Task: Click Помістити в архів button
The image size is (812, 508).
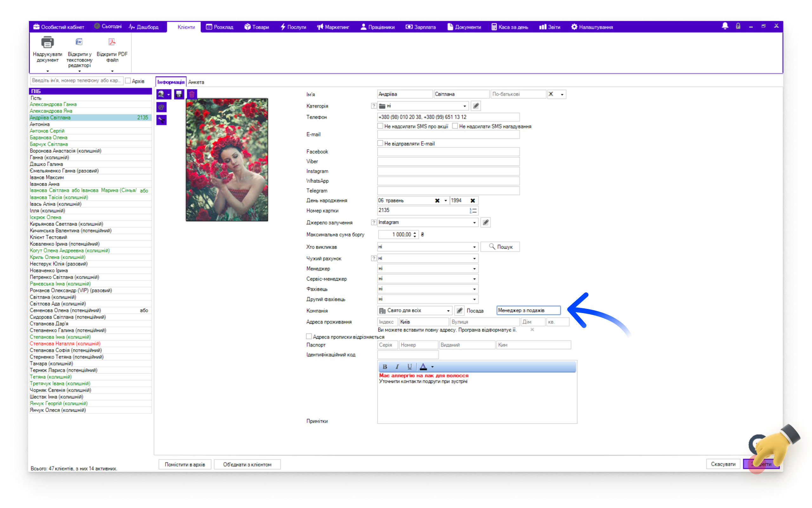Action: point(185,464)
